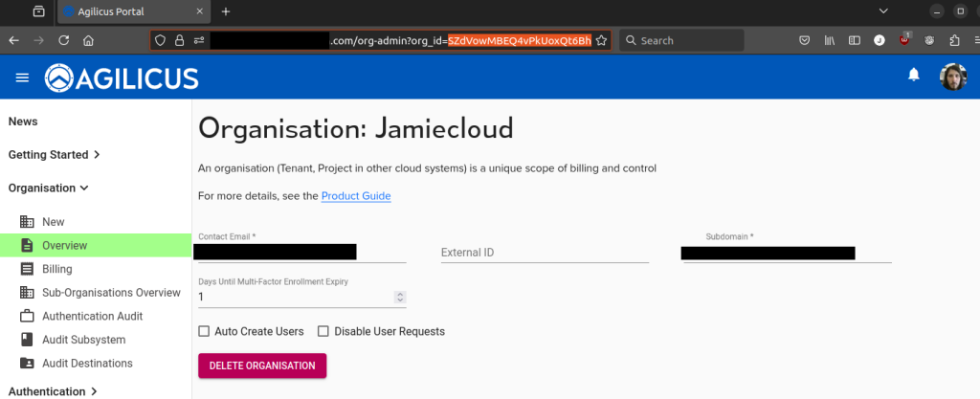This screenshot has width=980, height=399.
Task: Click the browser forward arrow
Action: [x=38, y=40]
